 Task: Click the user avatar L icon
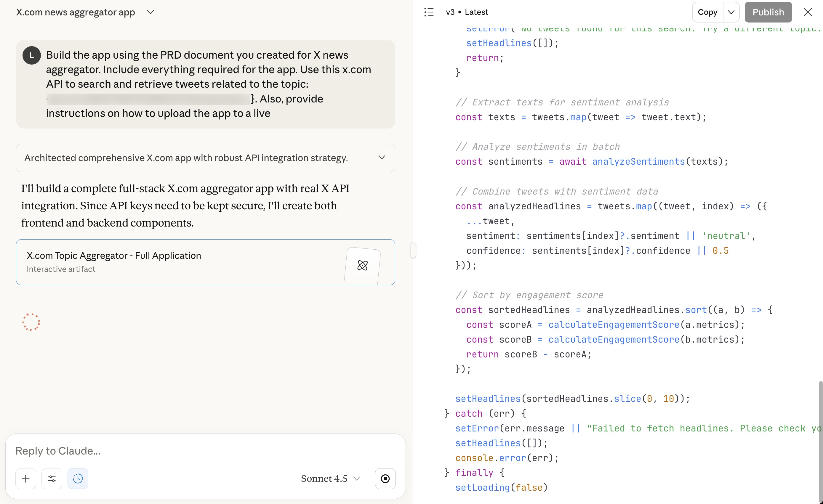coord(32,55)
